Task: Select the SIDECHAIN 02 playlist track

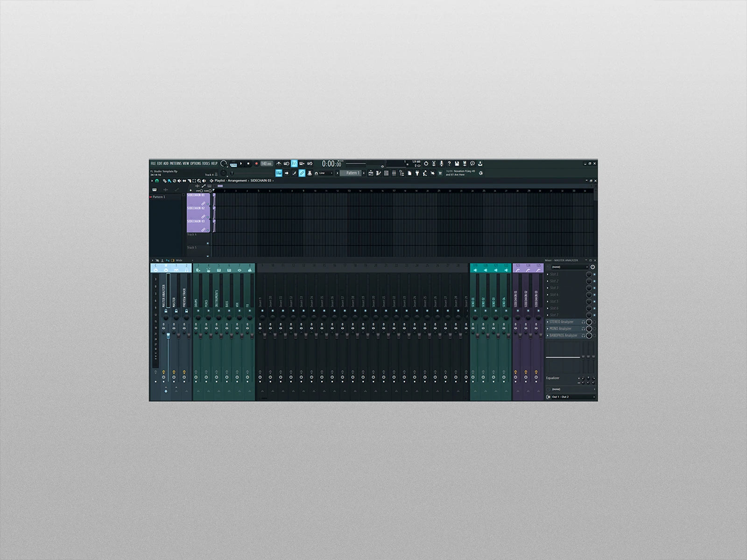Action: (199, 213)
